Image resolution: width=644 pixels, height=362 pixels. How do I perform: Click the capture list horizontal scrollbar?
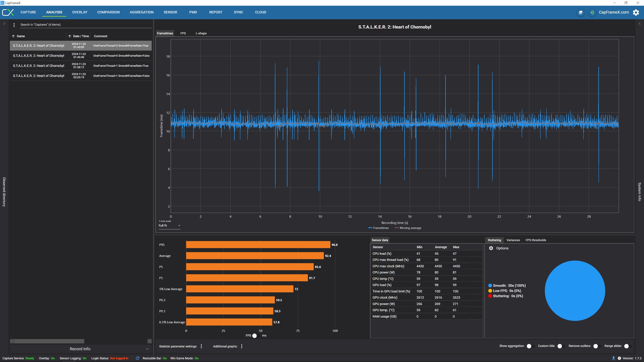(x=49, y=341)
